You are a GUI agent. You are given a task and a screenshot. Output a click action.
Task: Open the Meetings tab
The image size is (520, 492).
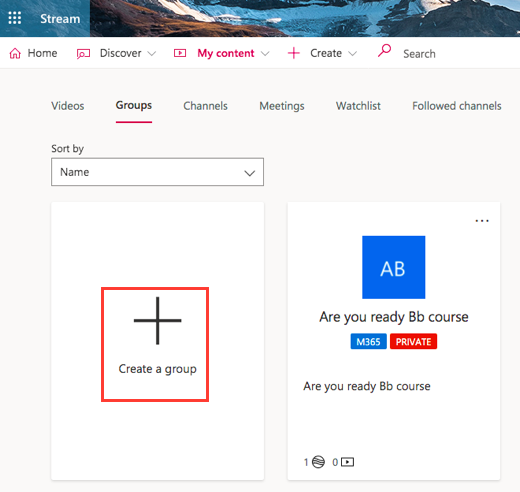tap(282, 106)
